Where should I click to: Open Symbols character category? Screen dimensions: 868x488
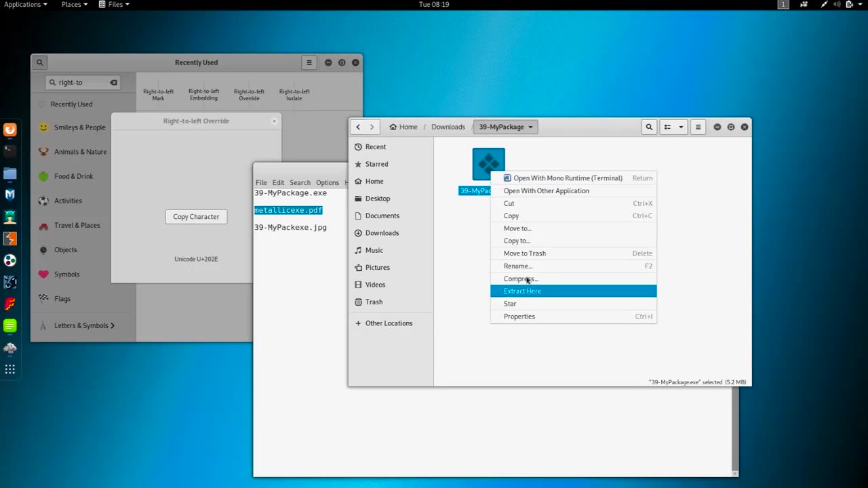(x=66, y=274)
